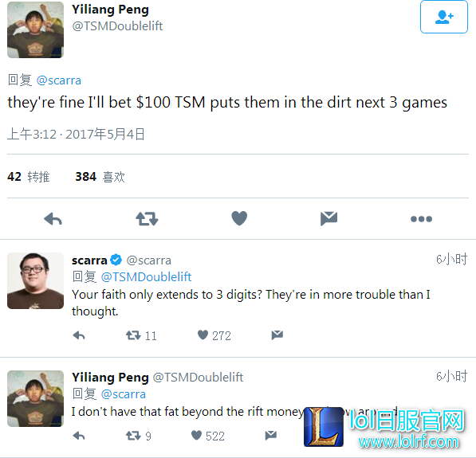Click the follow user button at top right
The width and height of the screenshot is (476, 458).
[x=444, y=17]
